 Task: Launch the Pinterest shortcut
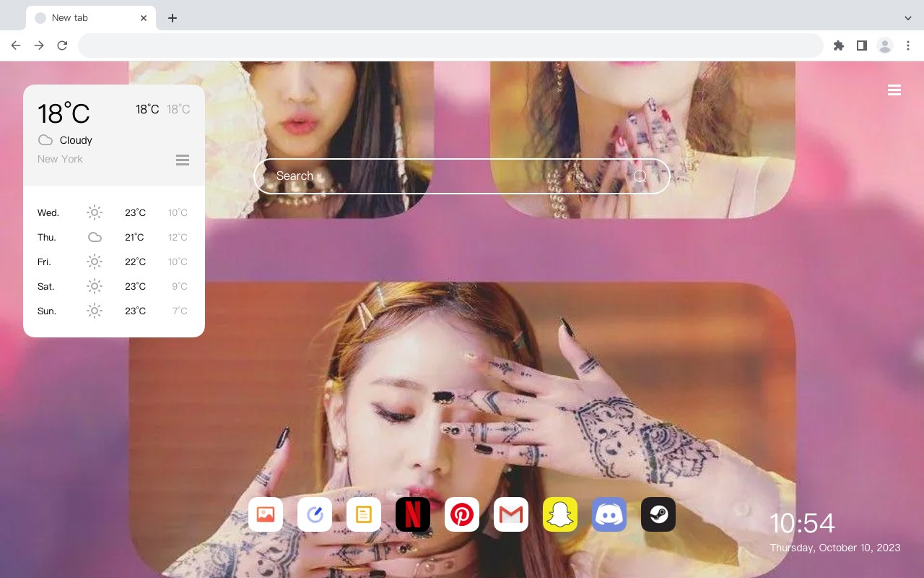click(462, 514)
